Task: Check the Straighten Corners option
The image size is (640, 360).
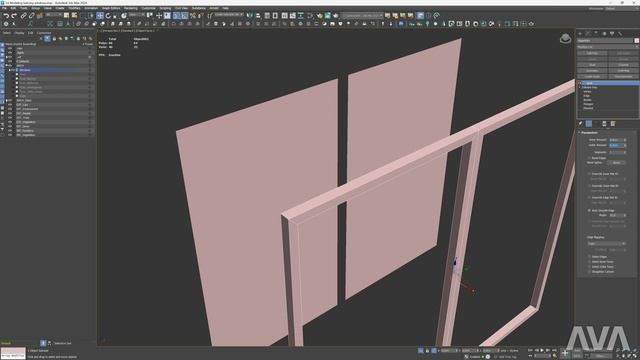Action: [x=589, y=271]
